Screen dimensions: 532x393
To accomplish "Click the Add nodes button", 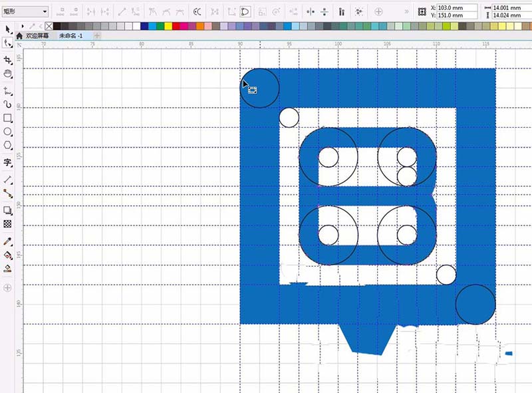I will [x=61, y=12].
